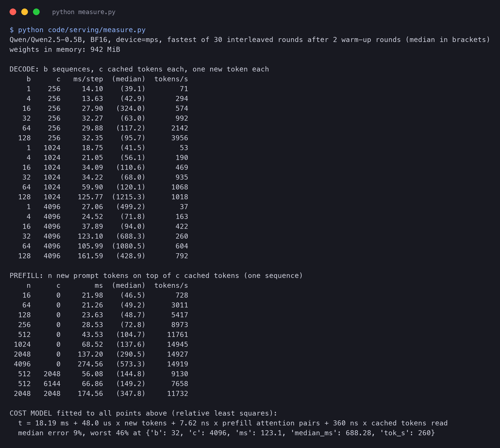
Task: Click decode ms/step value 59.90
Action: [x=92, y=187]
